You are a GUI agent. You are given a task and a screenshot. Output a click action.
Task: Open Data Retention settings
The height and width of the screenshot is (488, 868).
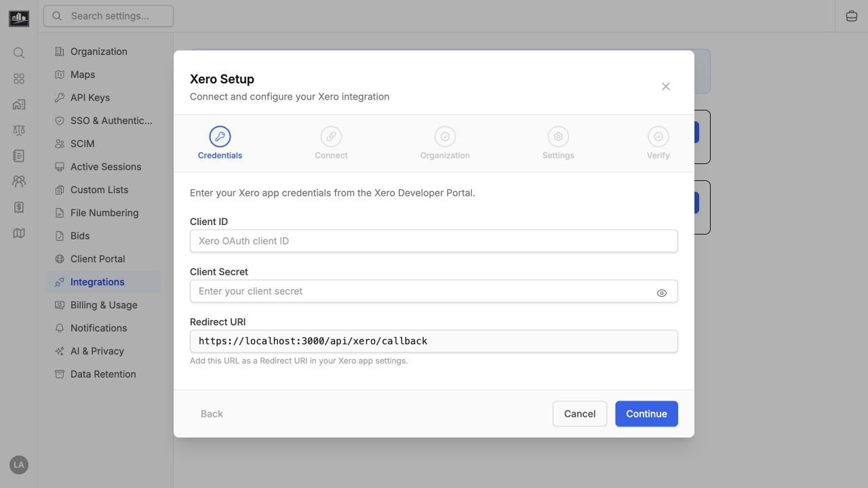103,374
